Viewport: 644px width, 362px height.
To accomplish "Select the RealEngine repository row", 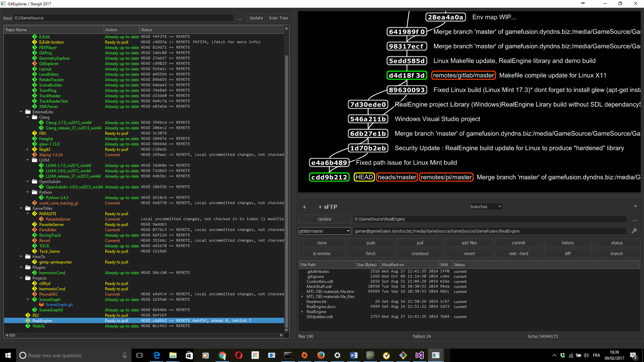I will click(x=144, y=321).
